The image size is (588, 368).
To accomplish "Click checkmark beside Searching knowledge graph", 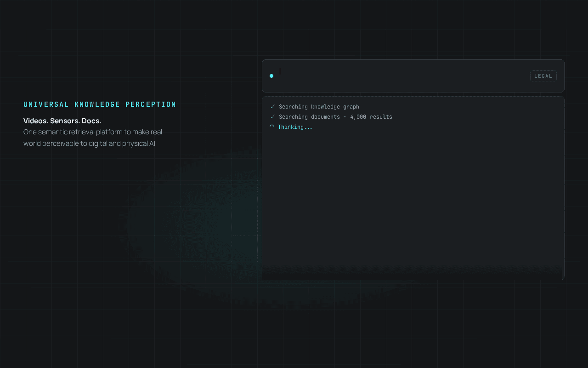I will pos(272,107).
